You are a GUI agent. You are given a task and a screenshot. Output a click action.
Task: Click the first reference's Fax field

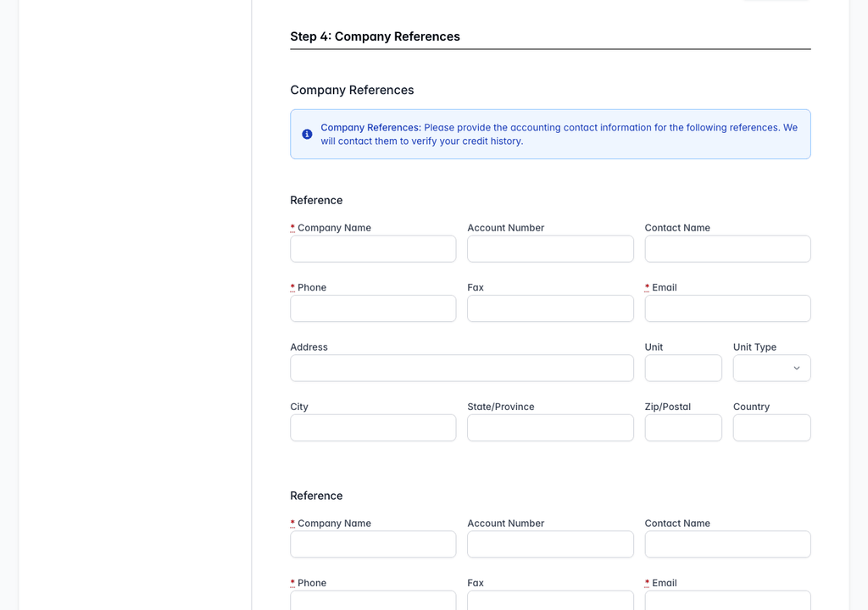[550, 308]
